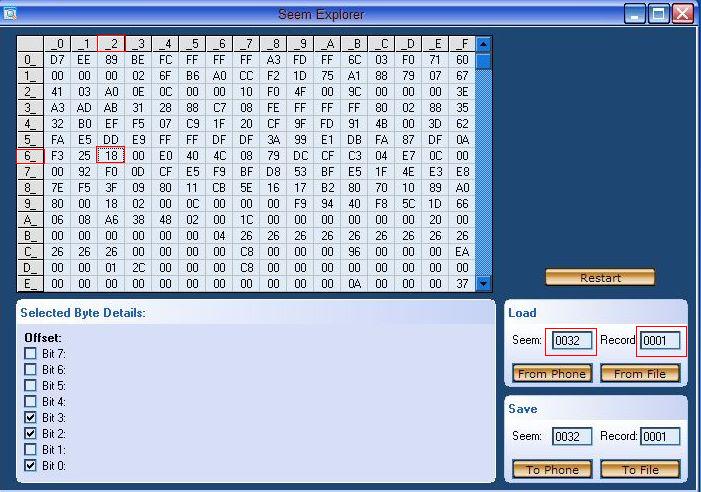The height and width of the screenshot is (492, 701).
Task: Select cell 3A in row 5_
Action: pos(273,140)
